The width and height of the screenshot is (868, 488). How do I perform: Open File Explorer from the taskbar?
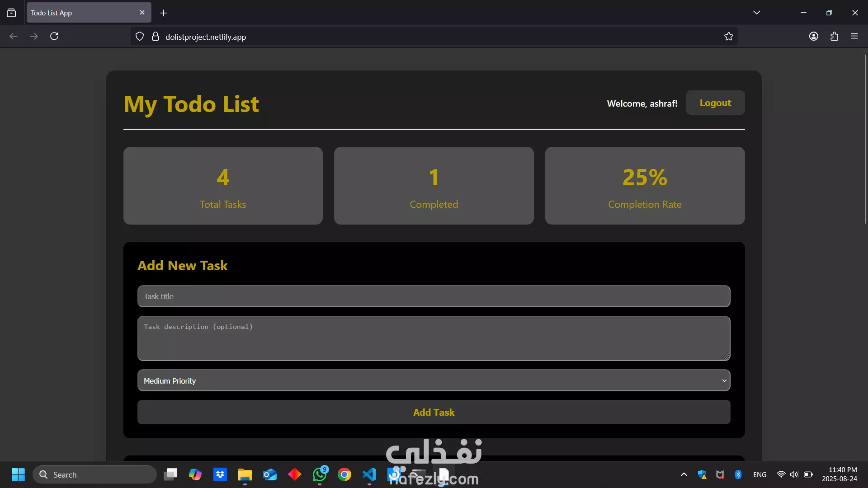coord(245,474)
